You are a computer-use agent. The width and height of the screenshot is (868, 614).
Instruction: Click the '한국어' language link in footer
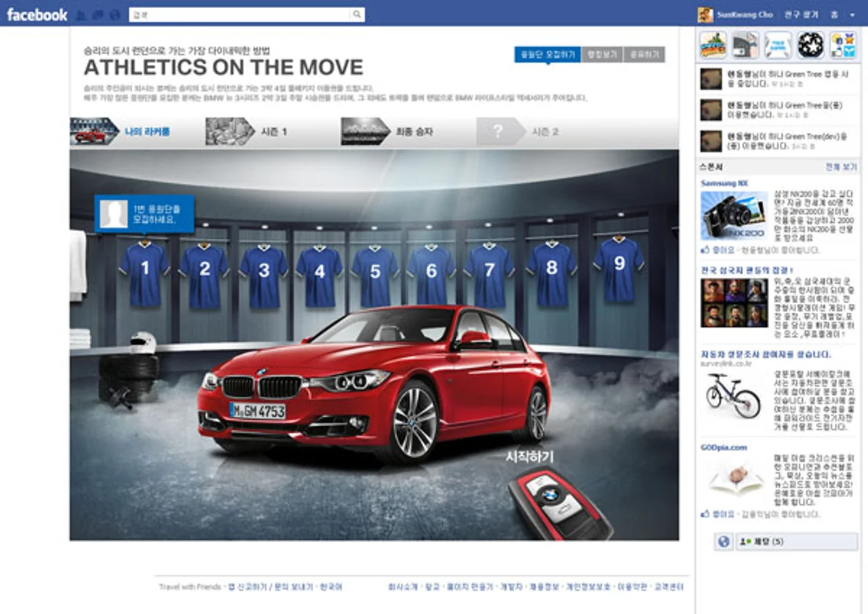(331, 587)
